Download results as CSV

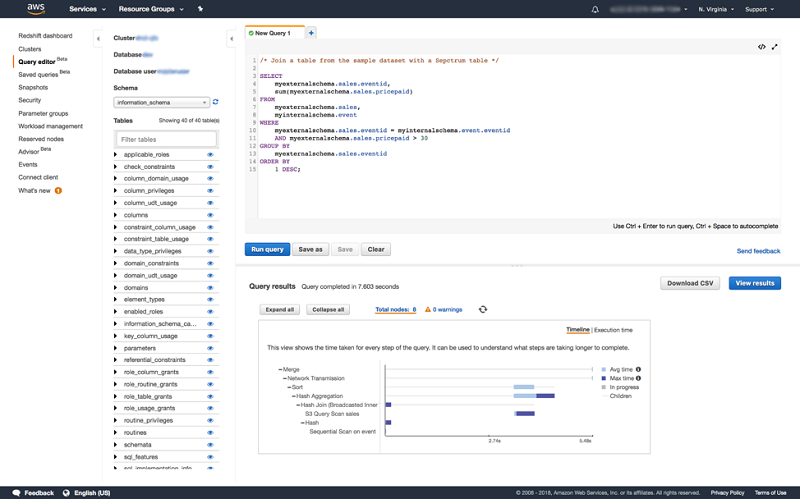coord(690,283)
